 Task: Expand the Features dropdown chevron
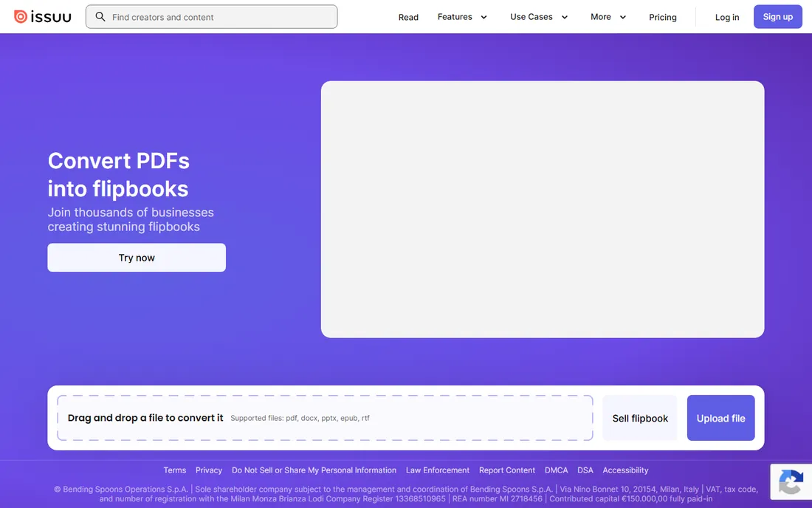484,17
